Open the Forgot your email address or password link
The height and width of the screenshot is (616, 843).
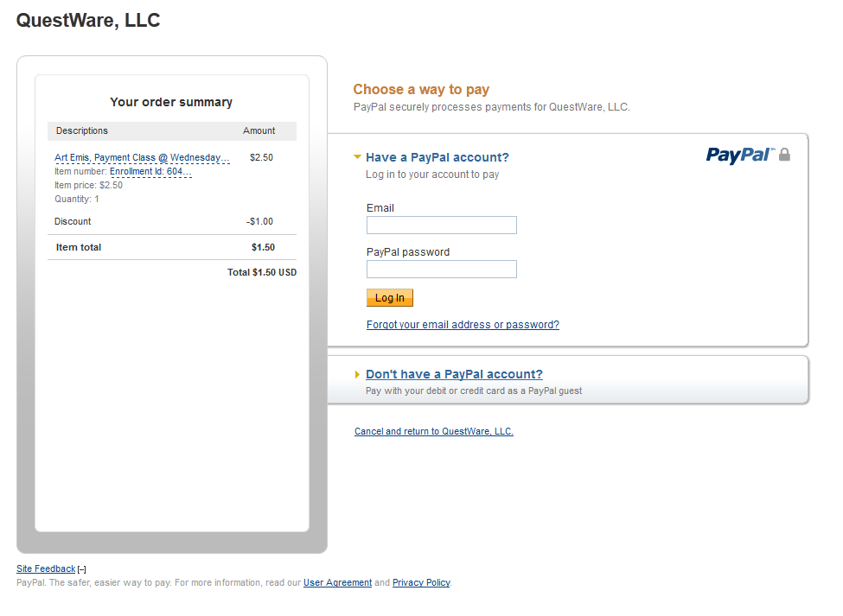463,324
